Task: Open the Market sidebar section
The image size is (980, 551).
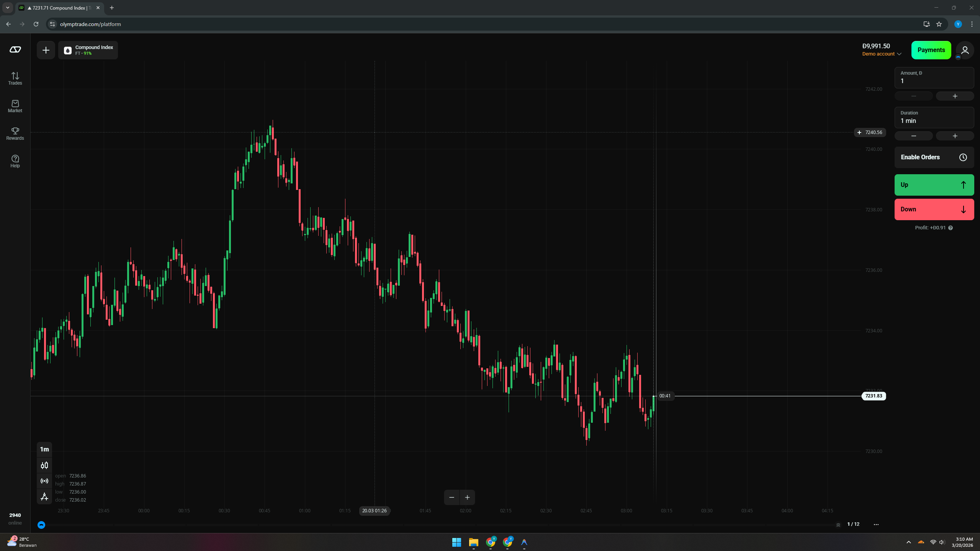Action: pyautogui.click(x=15, y=106)
